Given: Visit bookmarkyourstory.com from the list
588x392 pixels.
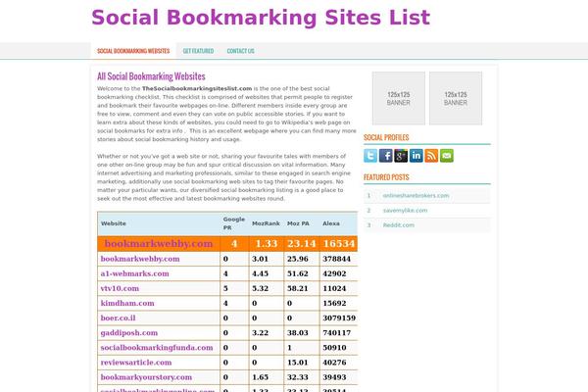Looking at the screenshot, I should [146, 377].
